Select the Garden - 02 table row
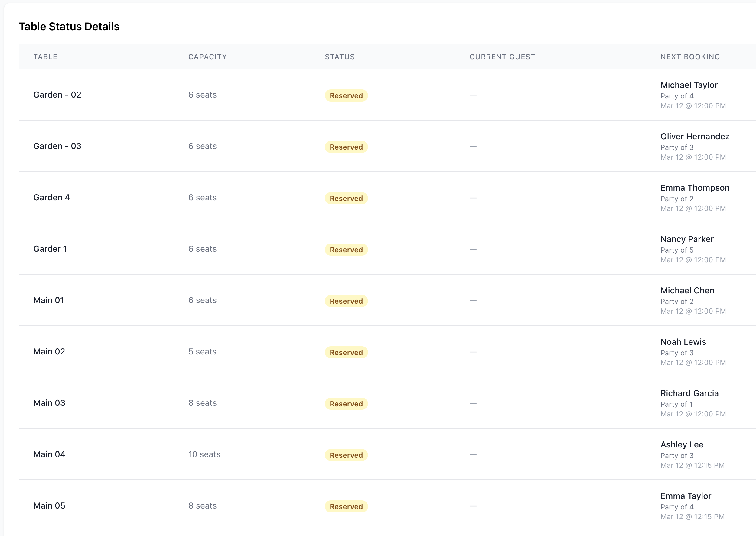Screen dimensions: 756x536 coord(57,95)
